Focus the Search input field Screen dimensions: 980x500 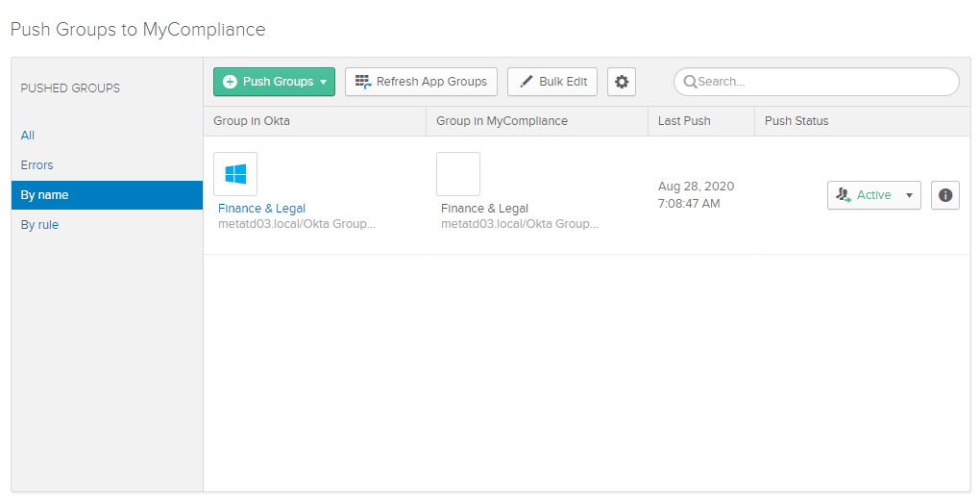(817, 82)
